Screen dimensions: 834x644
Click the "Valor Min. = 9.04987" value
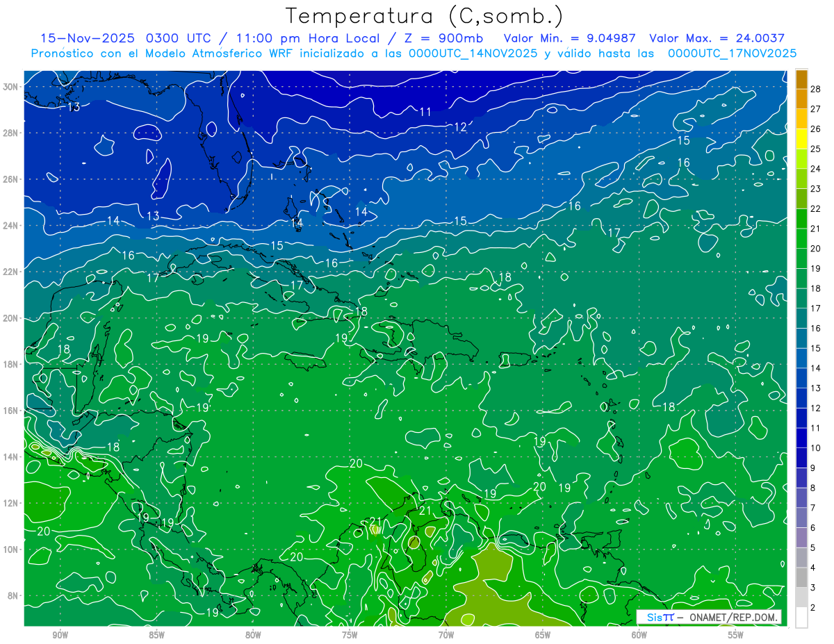pyautogui.click(x=569, y=38)
